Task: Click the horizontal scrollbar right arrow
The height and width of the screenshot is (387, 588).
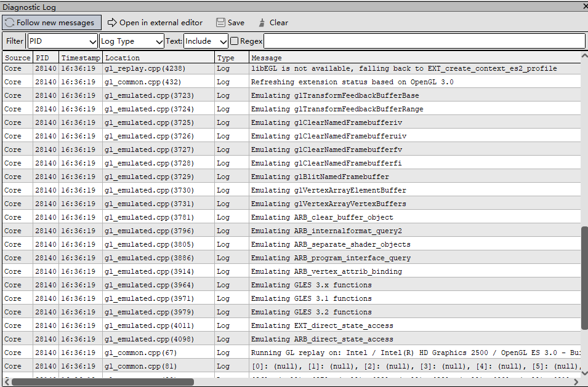Action: (577, 382)
